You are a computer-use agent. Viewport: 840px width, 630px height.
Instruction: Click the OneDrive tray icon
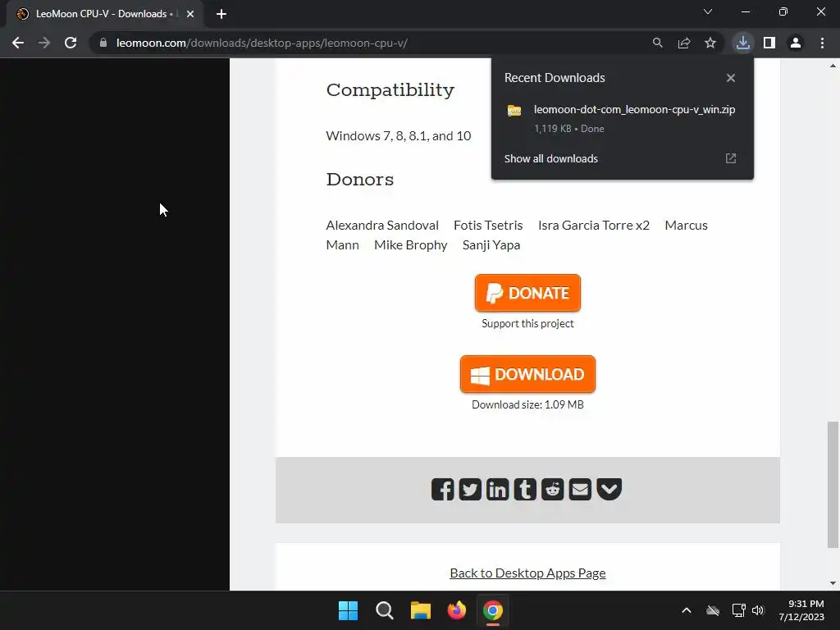coord(713,610)
